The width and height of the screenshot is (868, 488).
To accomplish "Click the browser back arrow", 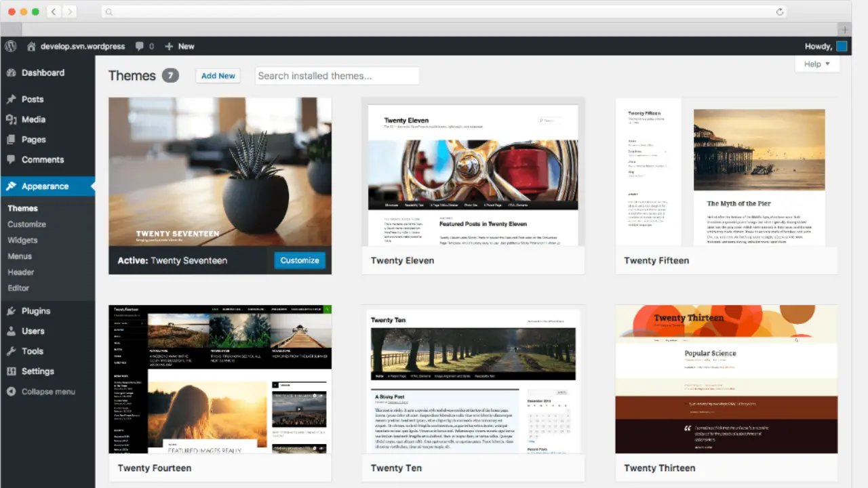I will pos(54,12).
